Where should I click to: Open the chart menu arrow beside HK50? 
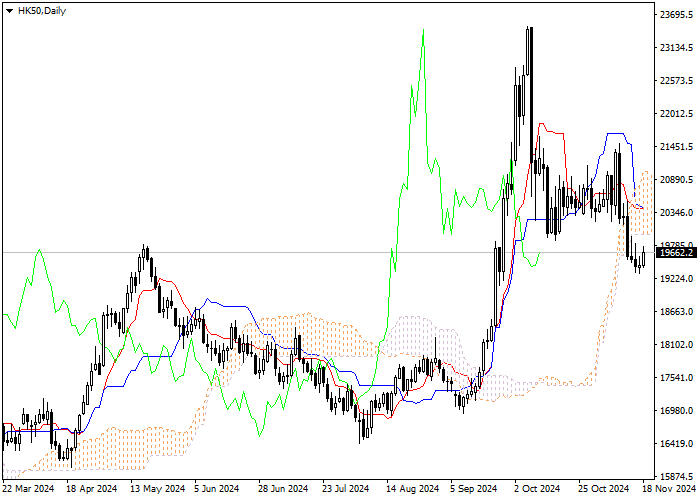[x=9, y=11]
